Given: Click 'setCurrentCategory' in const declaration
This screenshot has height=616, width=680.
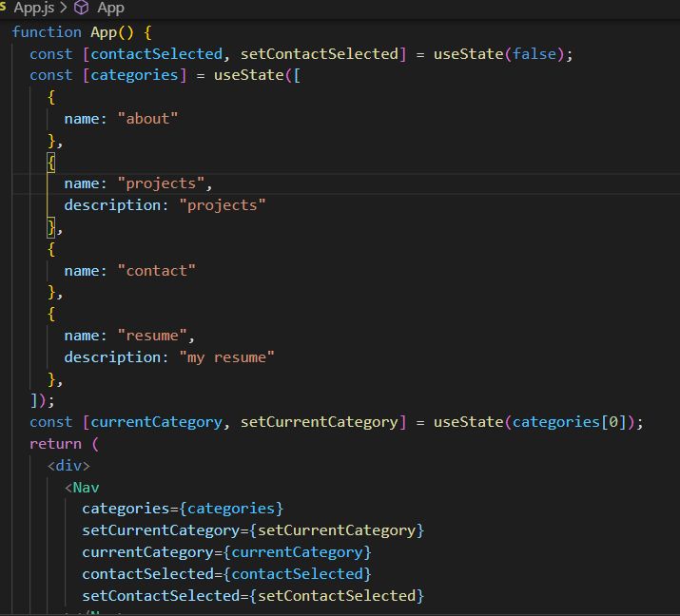Looking at the screenshot, I should pyautogui.click(x=320, y=422).
